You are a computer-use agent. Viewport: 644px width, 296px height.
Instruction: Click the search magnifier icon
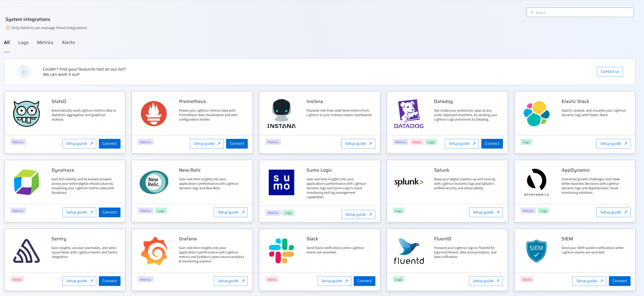(x=532, y=13)
